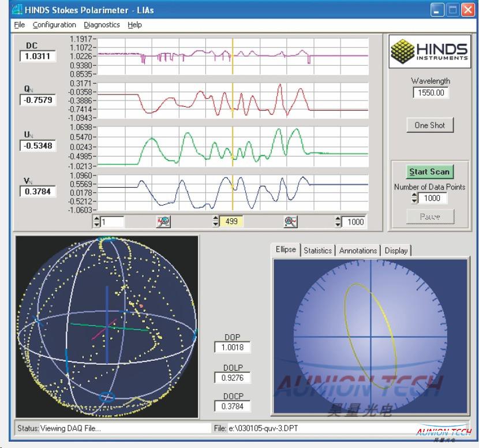Viewport: 479px width, 448px height.
Task: Click the green Start Scan button
Action: tap(429, 171)
